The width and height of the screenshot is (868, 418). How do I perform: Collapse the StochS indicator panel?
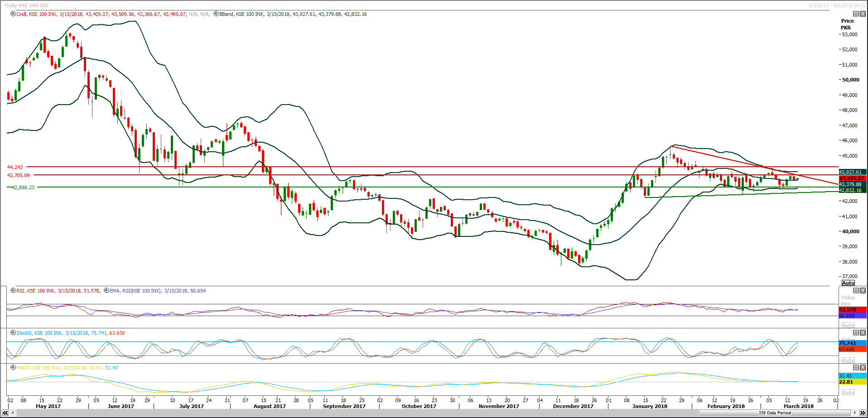pos(856,333)
